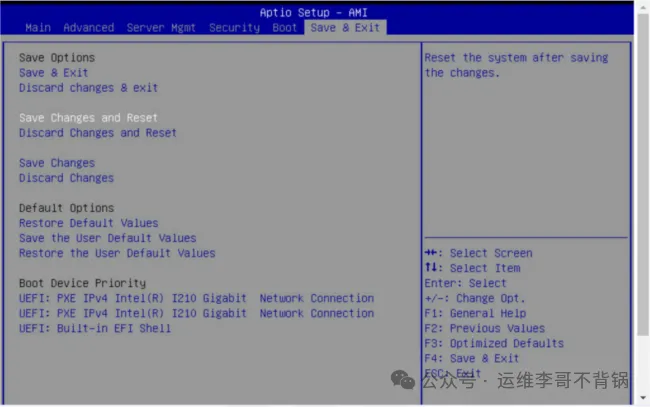
Task: Open the Advanced tab
Action: click(89, 28)
